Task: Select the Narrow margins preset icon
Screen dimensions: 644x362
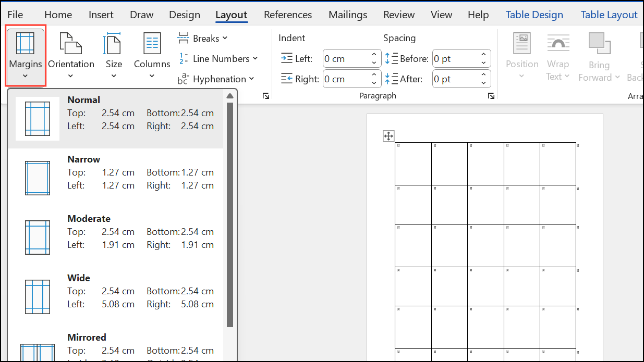Action: [x=38, y=178]
